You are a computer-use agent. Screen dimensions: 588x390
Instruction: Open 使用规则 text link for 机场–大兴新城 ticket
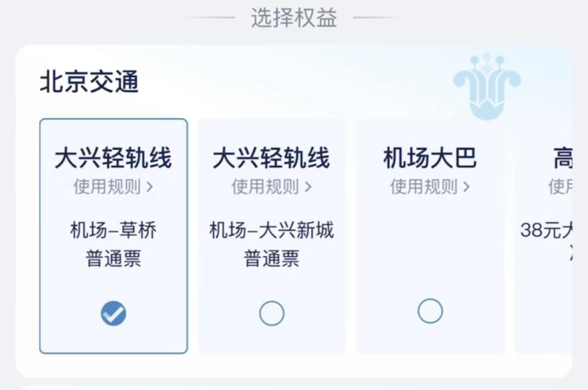pos(265,187)
